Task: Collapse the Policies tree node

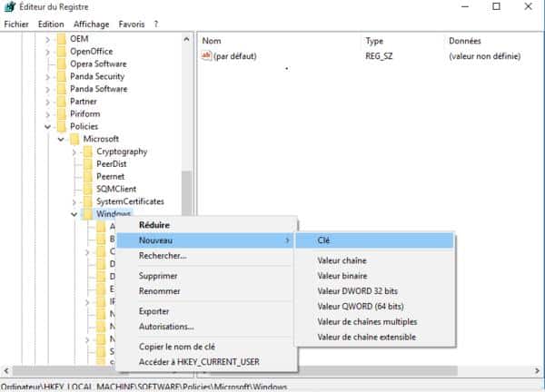Action: tap(47, 127)
